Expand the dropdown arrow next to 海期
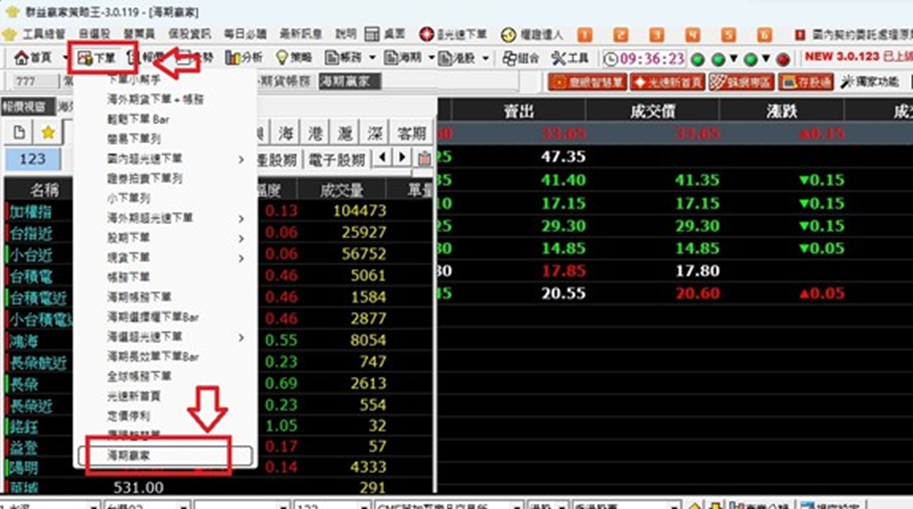The width and height of the screenshot is (913, 509). (x=431, y=58)
